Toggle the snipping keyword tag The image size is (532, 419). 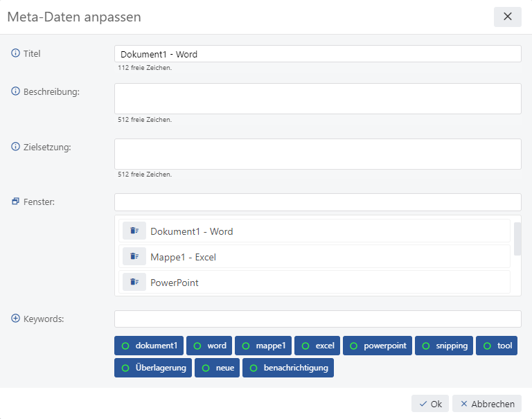pyautogui.click(x=444, y=346)
